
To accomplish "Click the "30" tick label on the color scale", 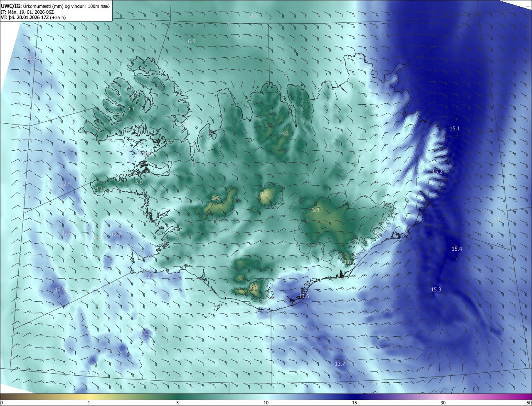I will [x=443, y=403].
